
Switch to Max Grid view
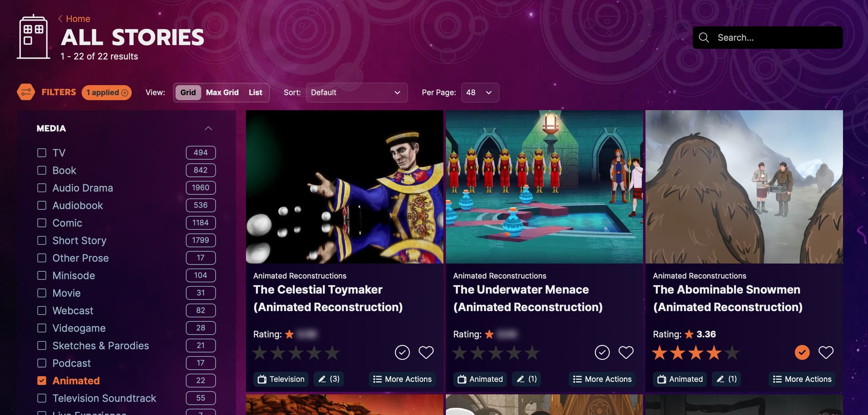222,93
